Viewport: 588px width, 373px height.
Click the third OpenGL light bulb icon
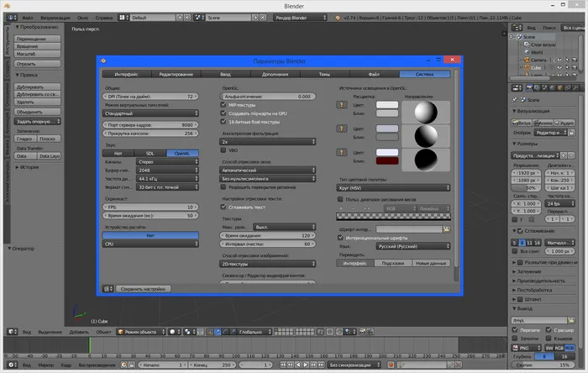(341, 153)
